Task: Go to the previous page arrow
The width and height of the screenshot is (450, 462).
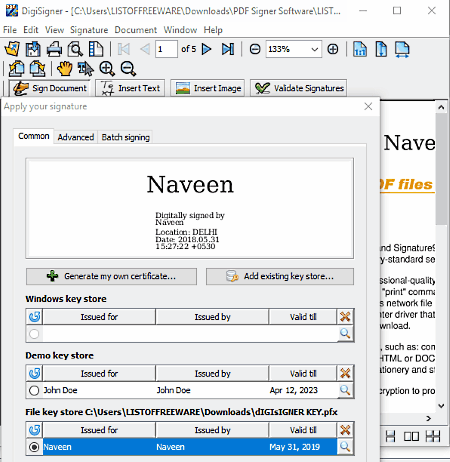Action: coord(145,49)
